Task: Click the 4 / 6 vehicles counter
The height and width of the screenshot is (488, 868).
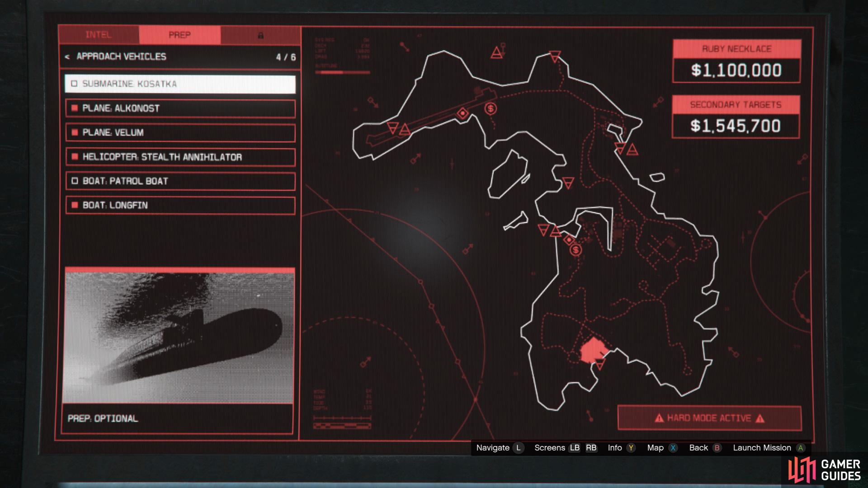Action: coord(286,57)
